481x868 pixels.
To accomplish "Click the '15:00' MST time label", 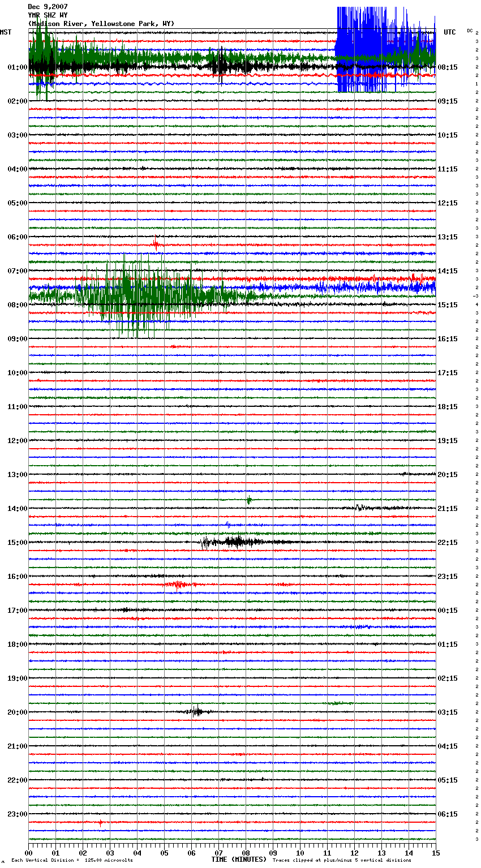I will (x=18, y=543).
